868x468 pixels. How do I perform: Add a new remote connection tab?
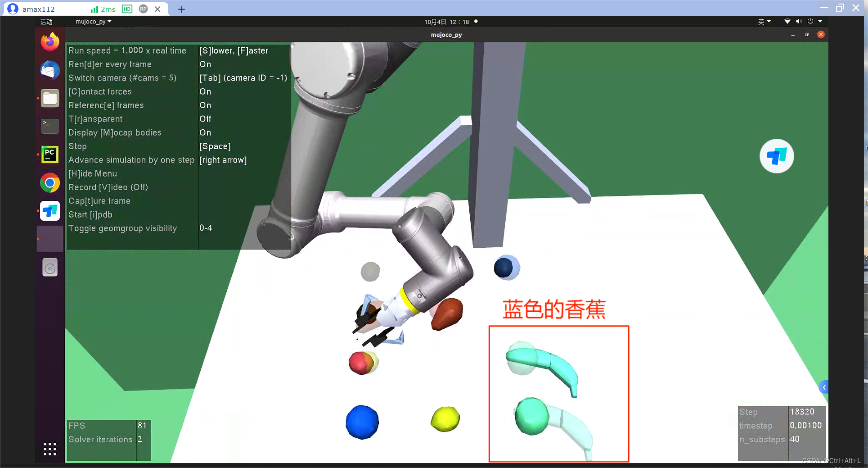(181, 9)
